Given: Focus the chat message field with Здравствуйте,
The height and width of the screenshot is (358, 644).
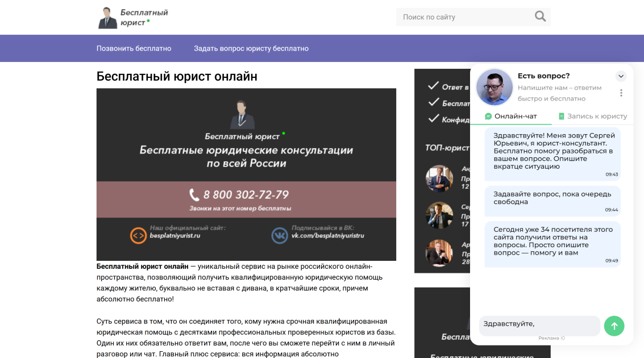Looking at the screenshot, I should click(x=539, y=326).
